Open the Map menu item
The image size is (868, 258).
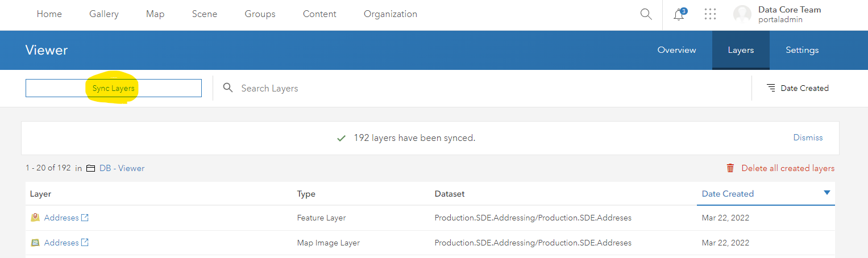click(x=155, y=14)
